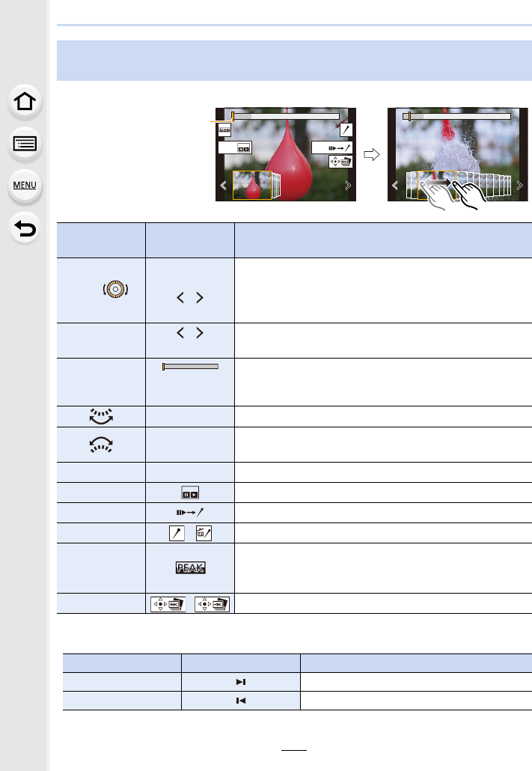This screenshot has height=771, width=532.
Task: Click the next marker skip icon
Action: point(241,682)
